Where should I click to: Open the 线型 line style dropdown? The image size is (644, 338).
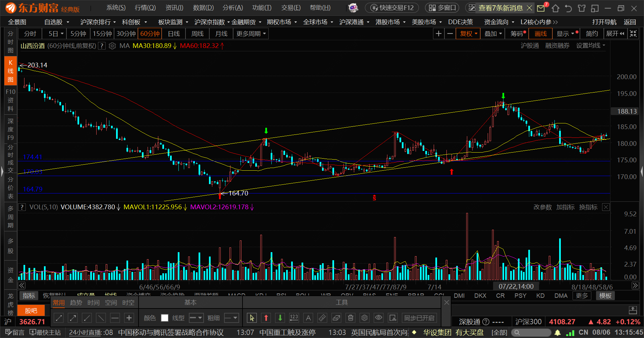coord(196,318)
